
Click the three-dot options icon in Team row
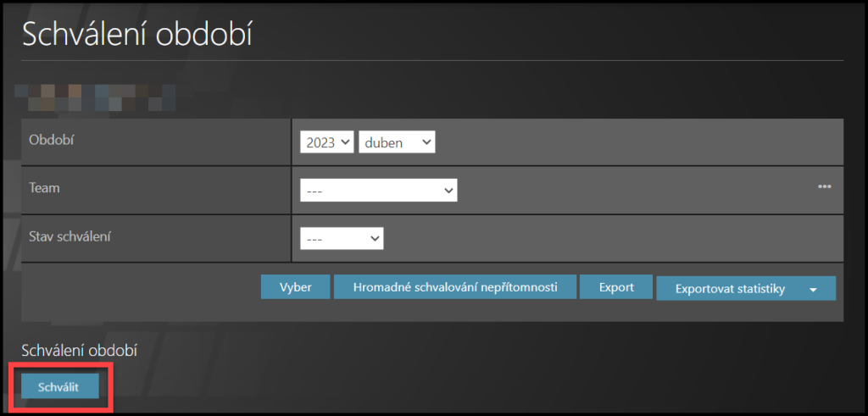click(x=824, y=187)
